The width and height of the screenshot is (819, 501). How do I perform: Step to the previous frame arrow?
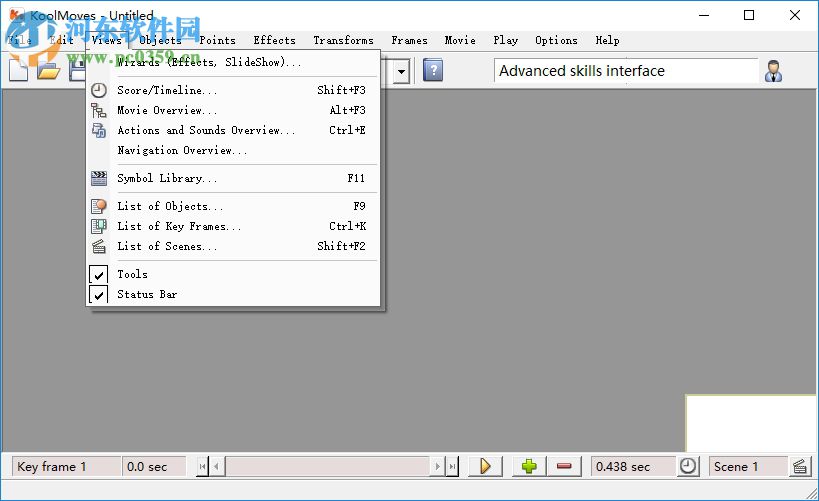217,466
